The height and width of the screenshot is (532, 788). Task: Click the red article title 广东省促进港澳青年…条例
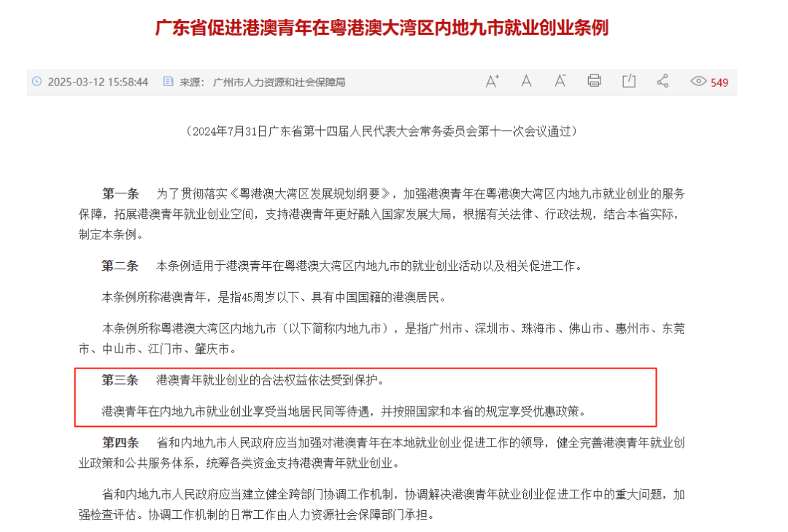[x=382, y=27]
